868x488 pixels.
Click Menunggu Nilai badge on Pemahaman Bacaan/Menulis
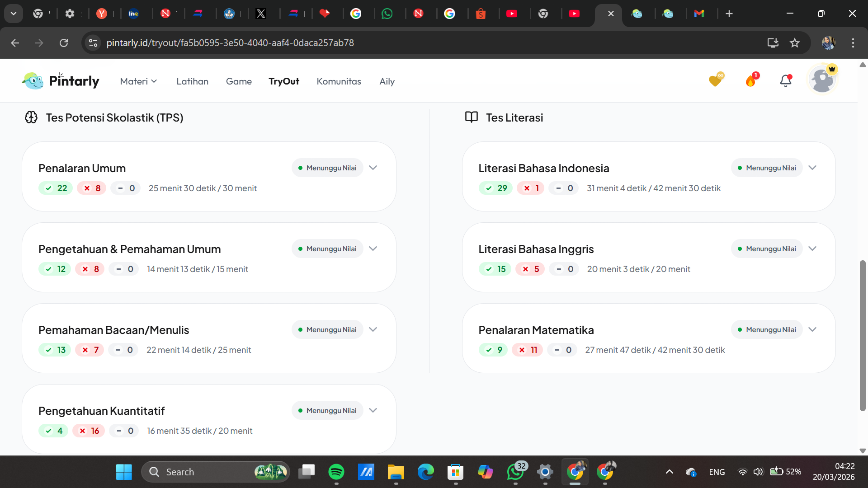point(327,329)
